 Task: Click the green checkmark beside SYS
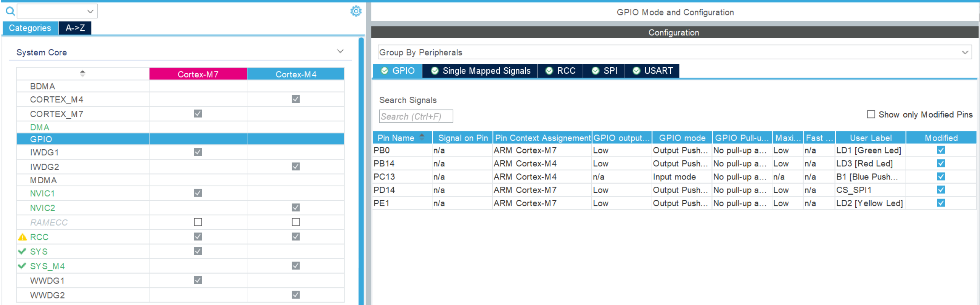(22, 251)
